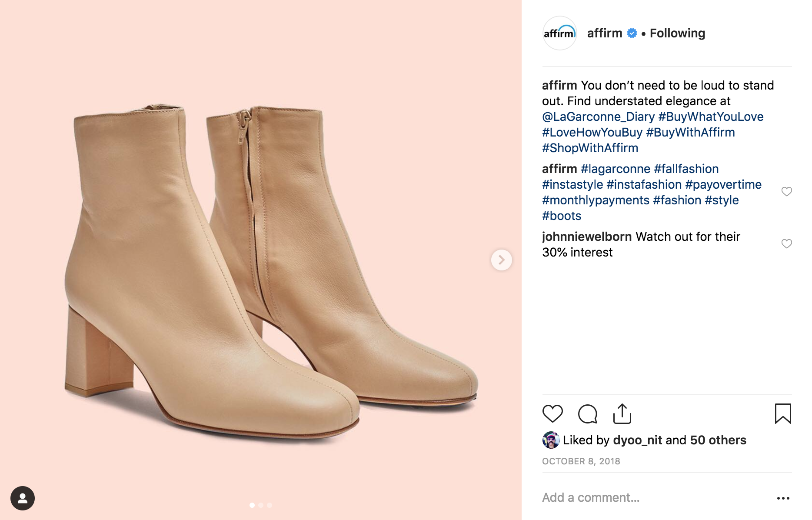Click dyoo_nit's small avatar near likes
The height and width of the screenshot is (520, 812).
[x=551, y=440]
